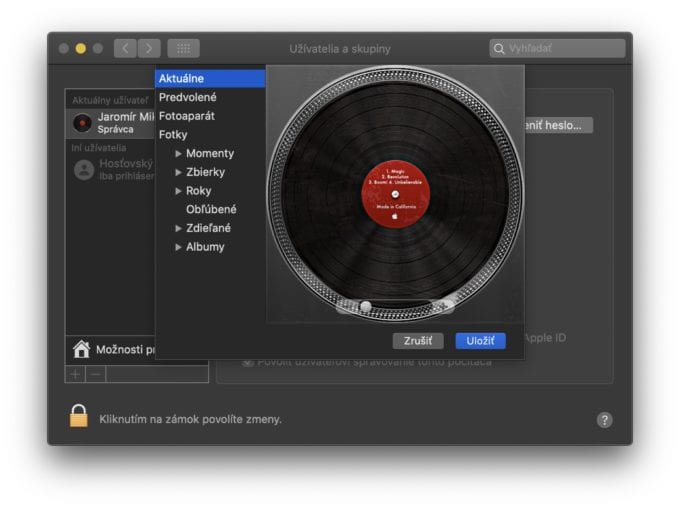Click Jaromír's vinyl record avatar in user list

[x=84, y=123]
